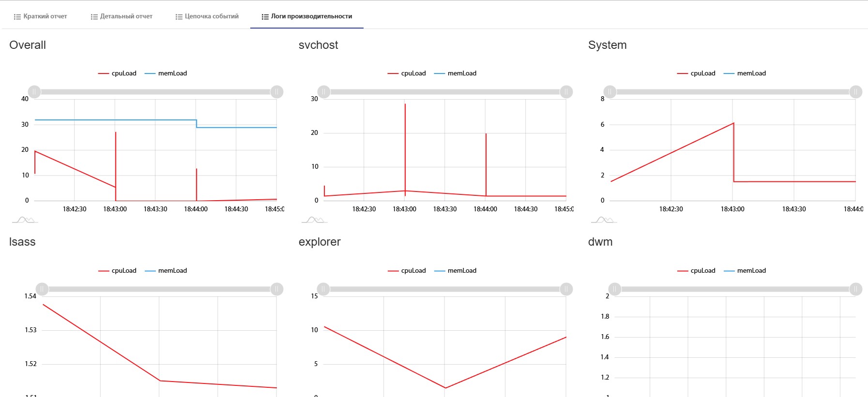Toggle memLoad legend in the System chart
The image size is (868, 397).
point(745,74)
